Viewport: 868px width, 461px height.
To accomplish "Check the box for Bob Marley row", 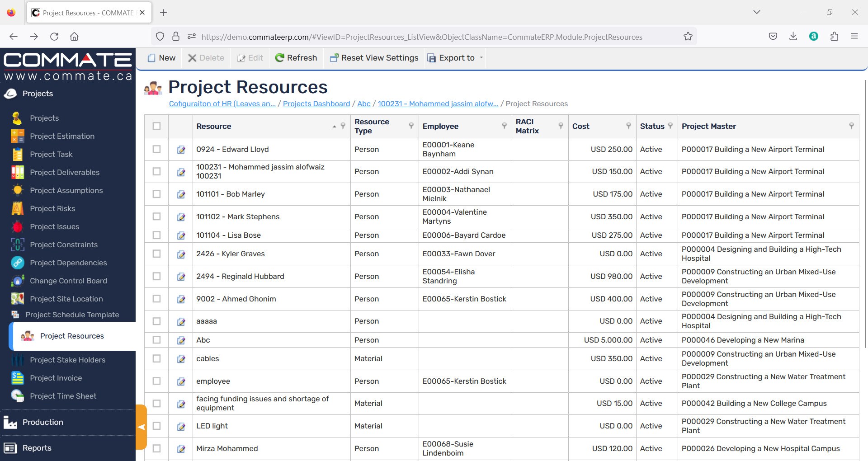I will 156,194.
